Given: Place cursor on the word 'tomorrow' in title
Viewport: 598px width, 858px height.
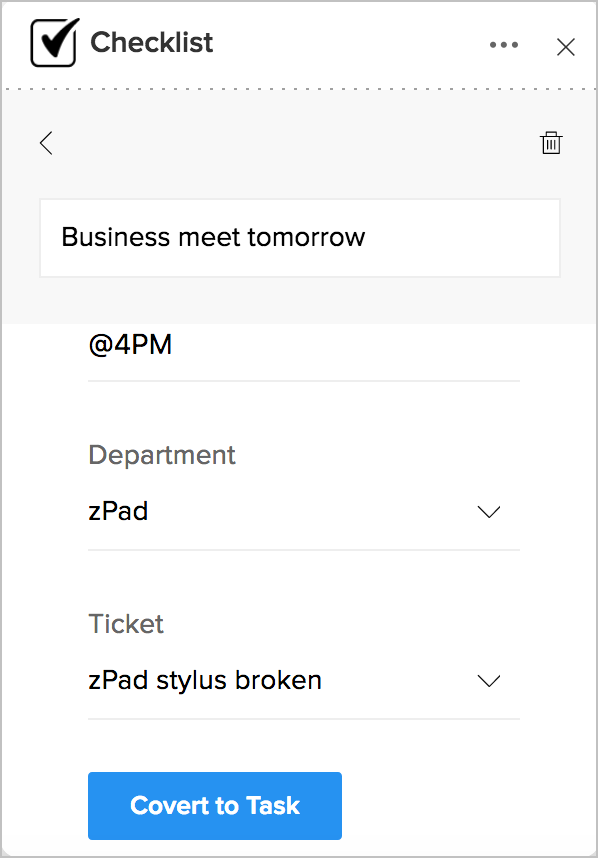Looking at the screenshot, I should [306, 237].
